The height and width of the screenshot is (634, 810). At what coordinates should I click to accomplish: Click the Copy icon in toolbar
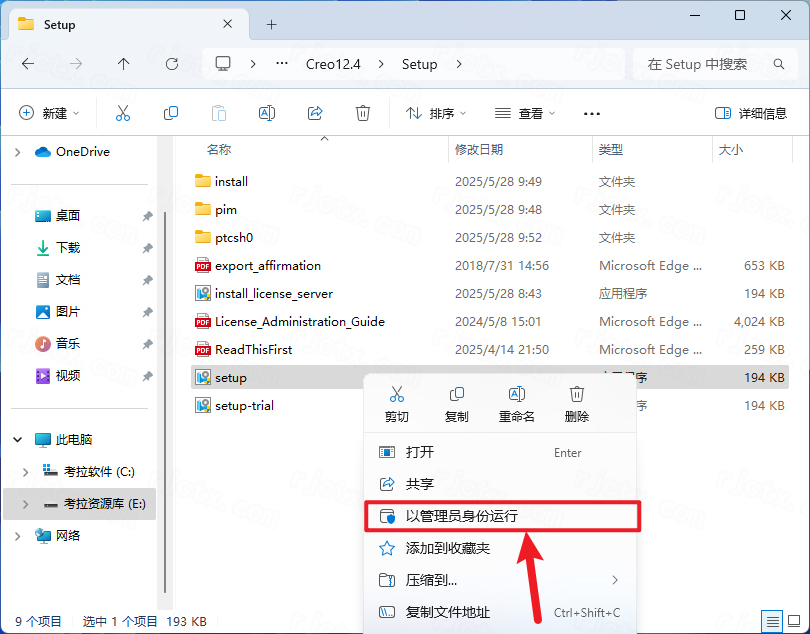click(171, 113)
